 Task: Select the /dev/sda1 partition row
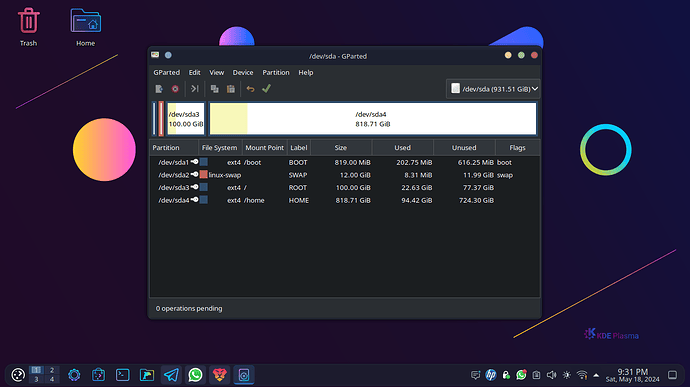coord(345,162)
